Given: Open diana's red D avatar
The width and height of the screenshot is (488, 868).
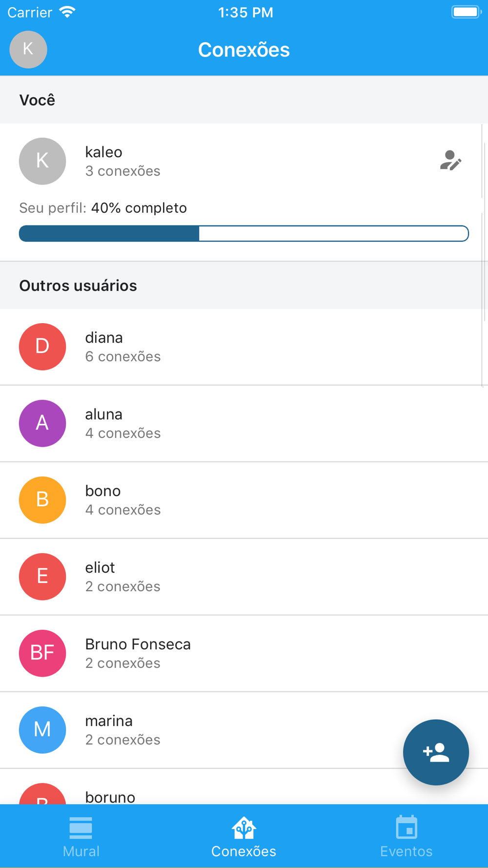Looking at the screenshot, I should click(42, 347).
